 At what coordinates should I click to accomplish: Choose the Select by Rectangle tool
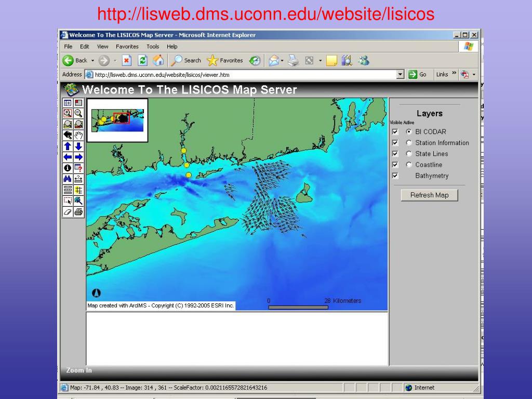68,201
